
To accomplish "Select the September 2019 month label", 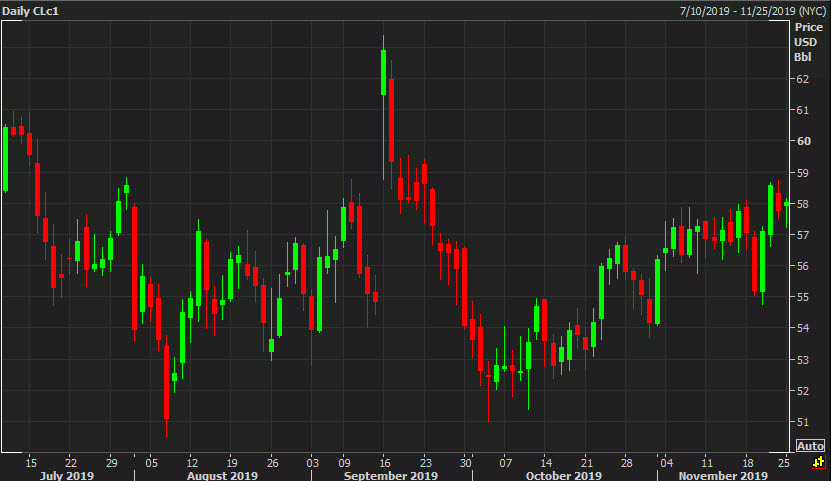I will coord(390,475).
